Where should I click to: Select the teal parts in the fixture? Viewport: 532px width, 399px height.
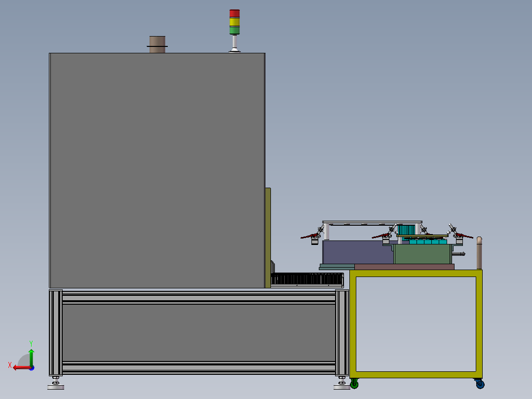pos(428,242)
